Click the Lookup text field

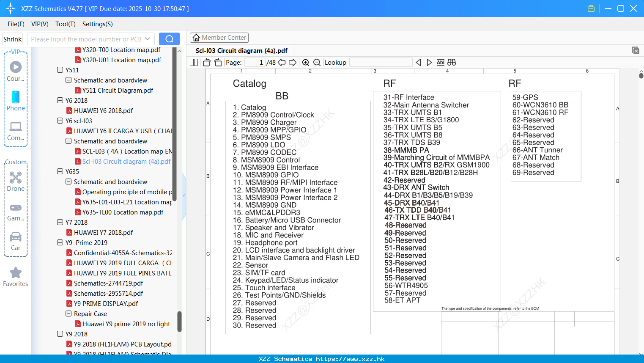click(381, 63)
